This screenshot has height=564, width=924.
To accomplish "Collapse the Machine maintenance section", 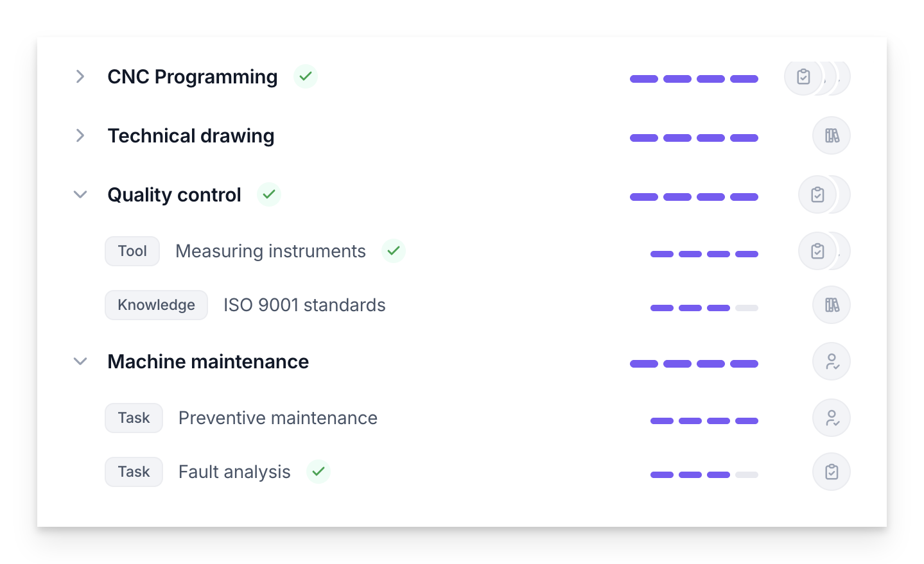I will point(80,361).
